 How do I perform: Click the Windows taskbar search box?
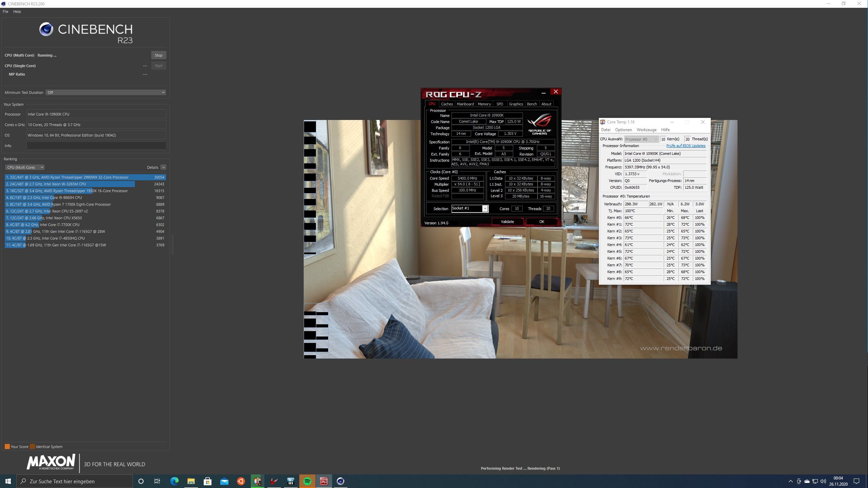75,481
